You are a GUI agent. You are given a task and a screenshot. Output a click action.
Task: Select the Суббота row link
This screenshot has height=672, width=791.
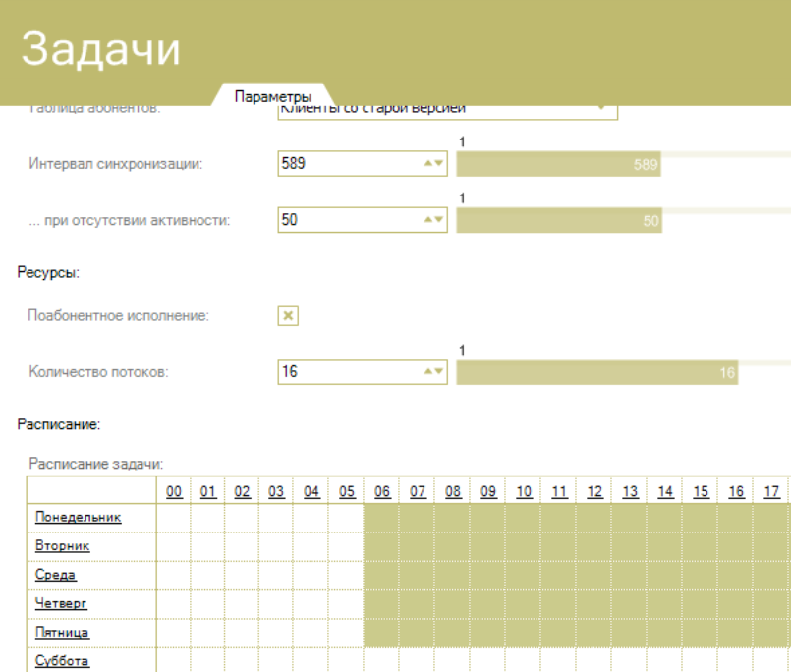tap(62, 660)
